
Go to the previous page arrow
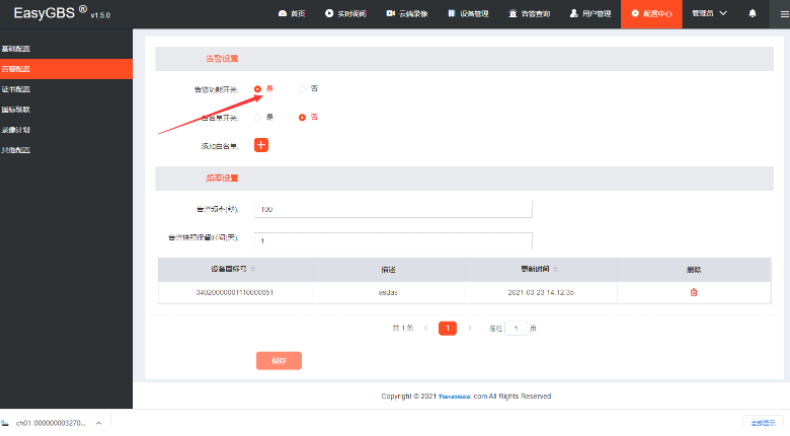click(426, 328)
